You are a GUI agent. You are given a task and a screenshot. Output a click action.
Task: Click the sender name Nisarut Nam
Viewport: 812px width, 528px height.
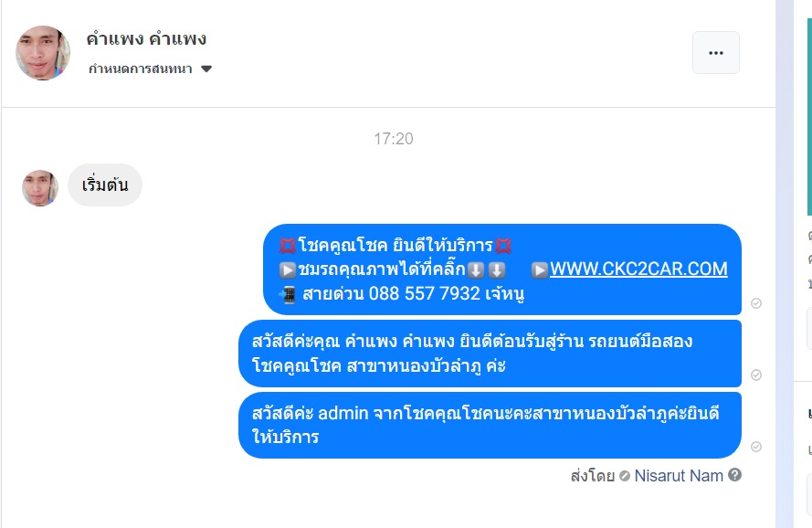679,475
